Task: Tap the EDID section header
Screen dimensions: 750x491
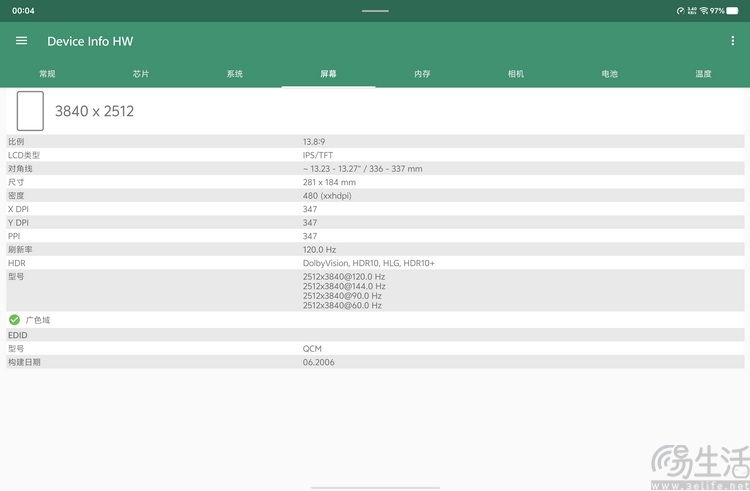Action: tap(18, 335)
